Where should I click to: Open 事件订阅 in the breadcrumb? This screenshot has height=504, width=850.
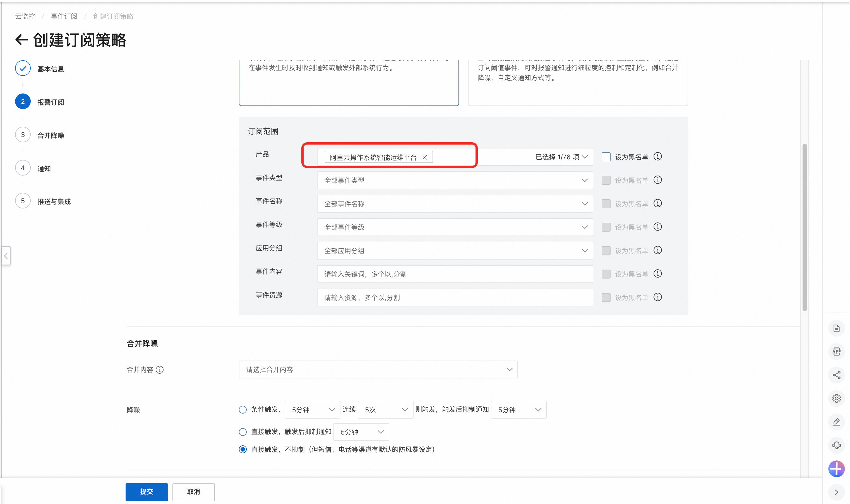(64, 16)
